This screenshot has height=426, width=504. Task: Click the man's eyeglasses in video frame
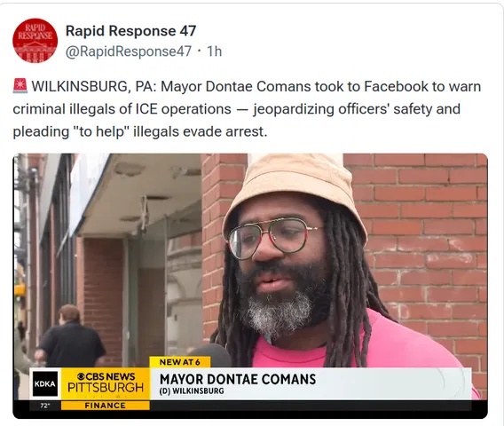(x=273, y=236)
